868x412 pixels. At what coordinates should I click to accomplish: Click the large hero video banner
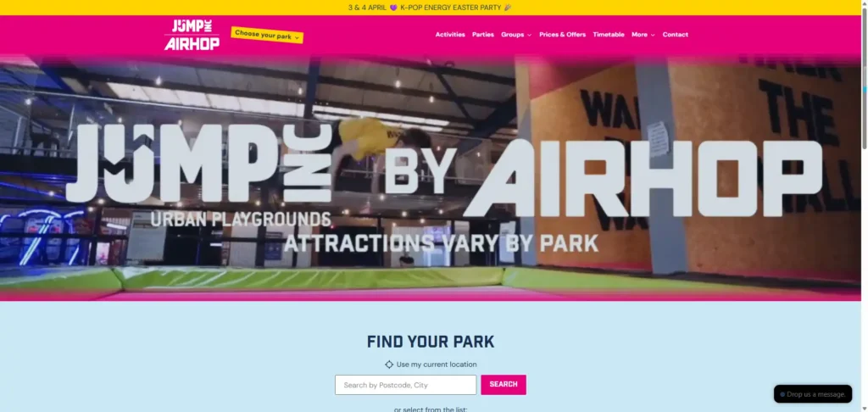(431, 177)
